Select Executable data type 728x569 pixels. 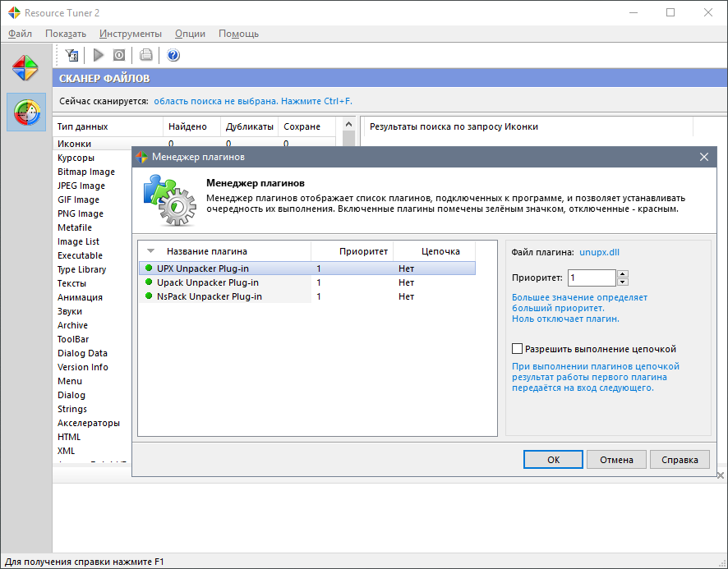click(x=80, y=255)
